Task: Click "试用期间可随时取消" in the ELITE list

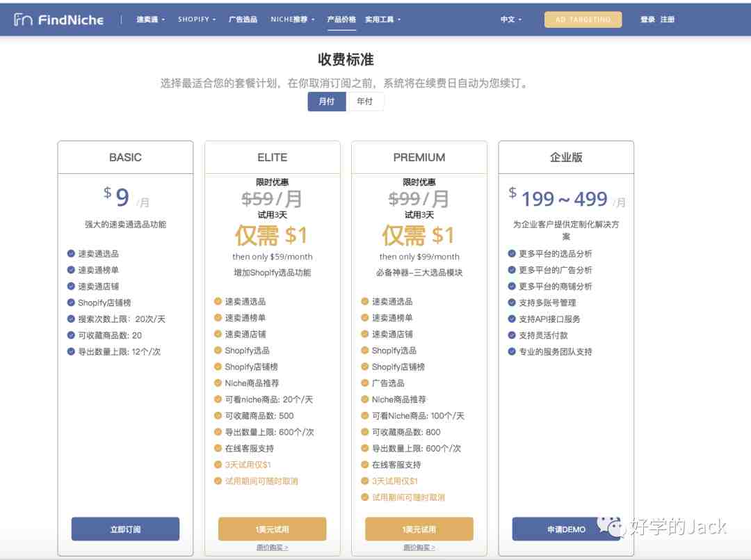Action: click(261, 481)
